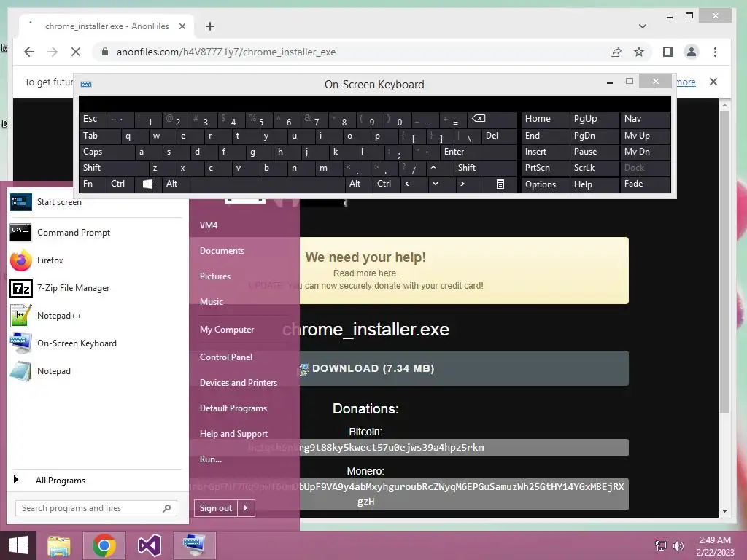This screenshot has height=560, width=747.
Task: Tap the up arrow key on keyboard
Action: pos(433,168)
